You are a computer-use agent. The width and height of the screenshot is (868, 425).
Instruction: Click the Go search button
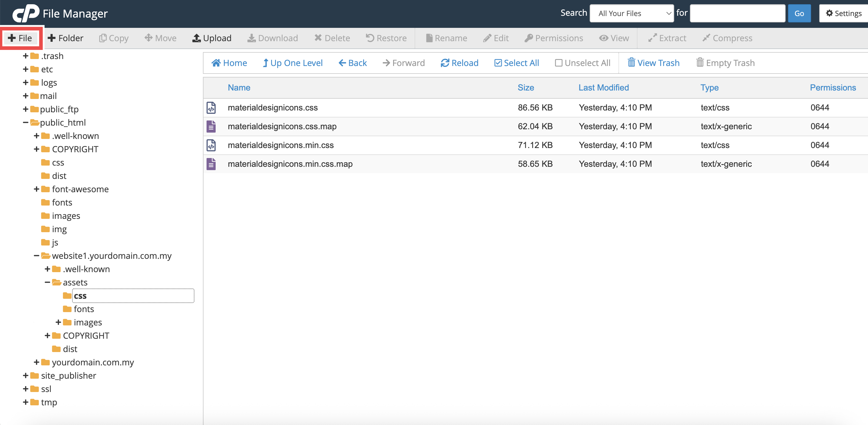click(799, 14)
